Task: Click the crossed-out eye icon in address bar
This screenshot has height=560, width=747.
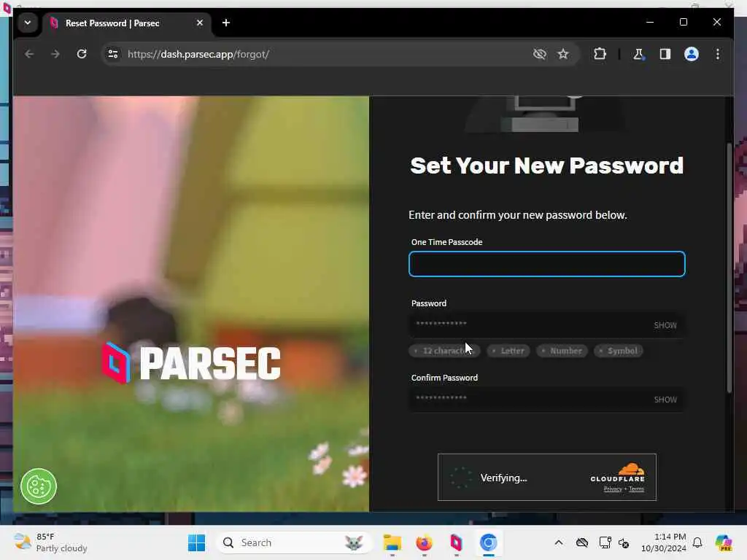Action: 539,54
